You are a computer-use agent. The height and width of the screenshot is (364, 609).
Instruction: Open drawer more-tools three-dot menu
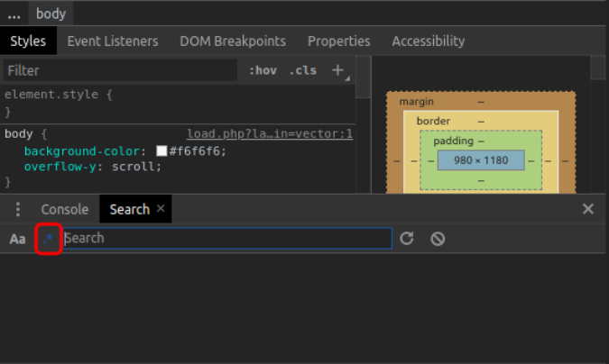[18, 209]
